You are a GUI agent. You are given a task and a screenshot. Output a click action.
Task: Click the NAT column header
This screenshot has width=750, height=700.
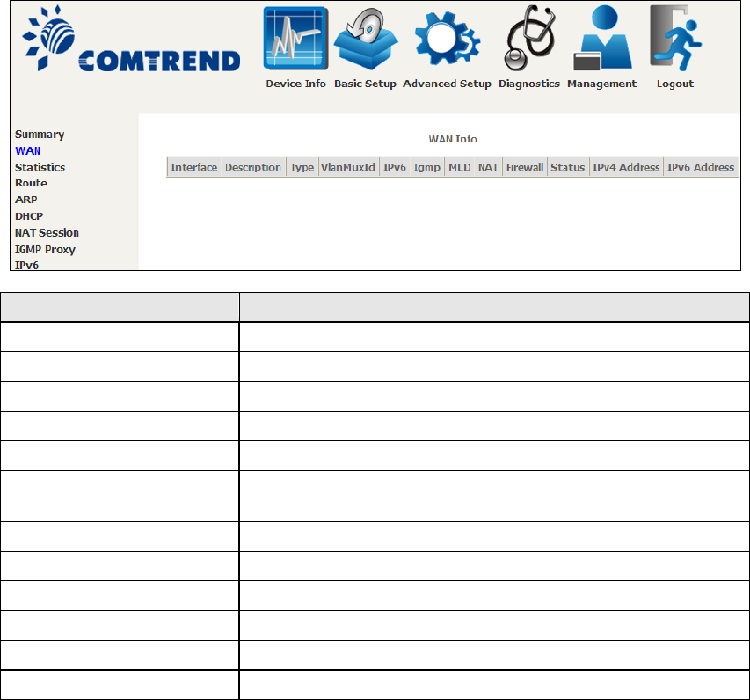click(488, 167)
